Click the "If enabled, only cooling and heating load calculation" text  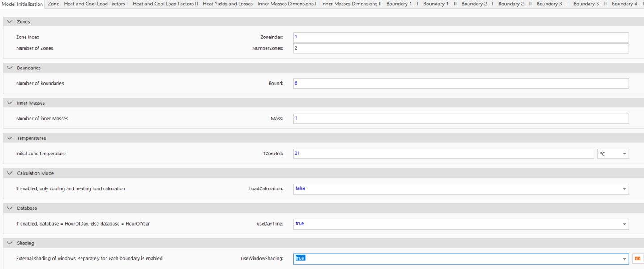71,189
